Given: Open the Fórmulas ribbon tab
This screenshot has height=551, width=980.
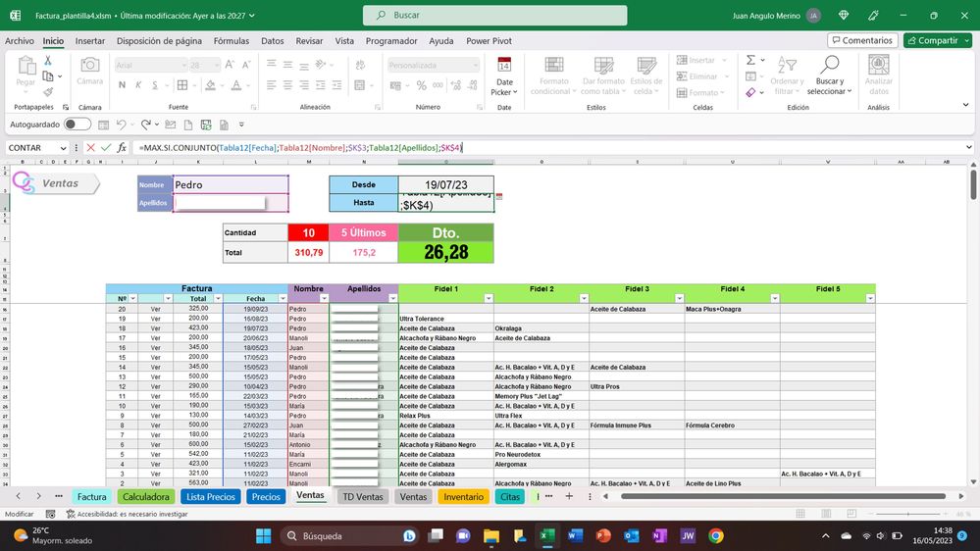Looking at the screenshot, I should 232,41.
